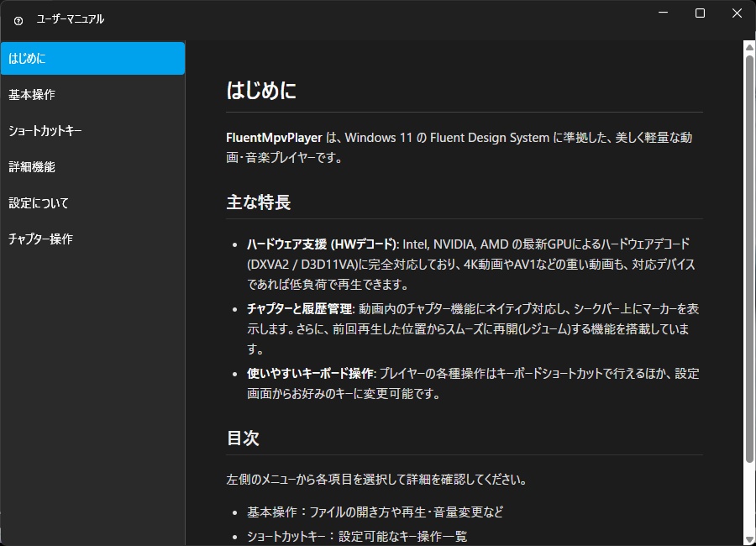
Task: Click the scrollbar down arrow
Action: click(748, 538)
